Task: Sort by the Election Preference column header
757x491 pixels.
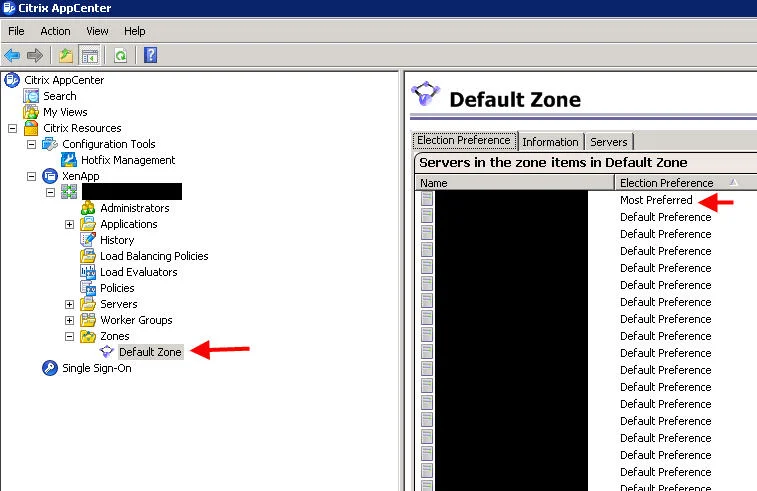Action: (x=686, y=183)
